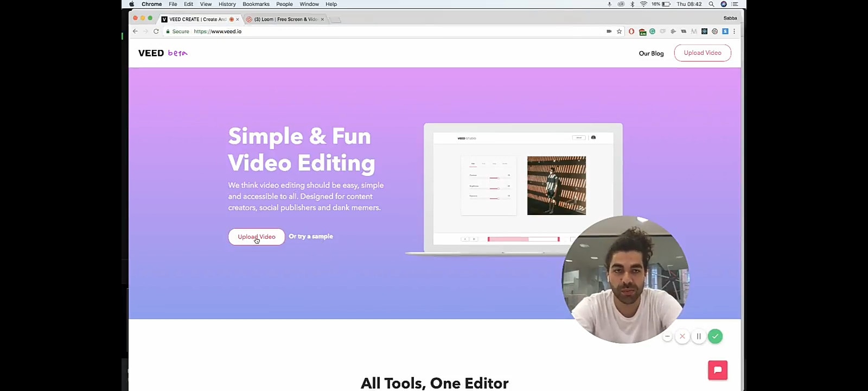Viewport: 868px width, 391px height.
Task: Open the Apple menu
Action: (x=132, y=4)
